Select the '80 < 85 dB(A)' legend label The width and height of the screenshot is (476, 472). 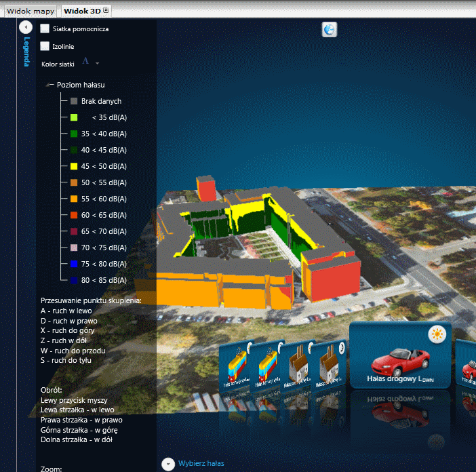(x=104, y=280)
